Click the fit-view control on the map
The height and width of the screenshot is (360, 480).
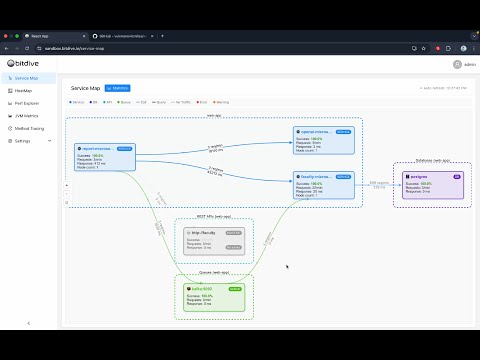coord(67,202)
